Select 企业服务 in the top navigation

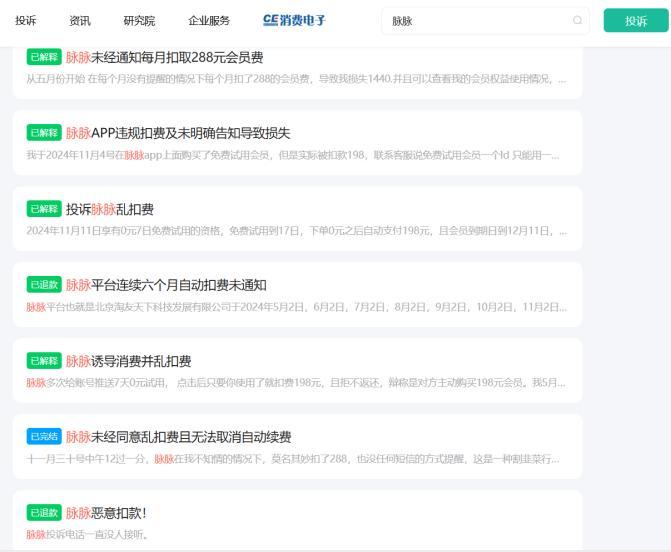209,21
